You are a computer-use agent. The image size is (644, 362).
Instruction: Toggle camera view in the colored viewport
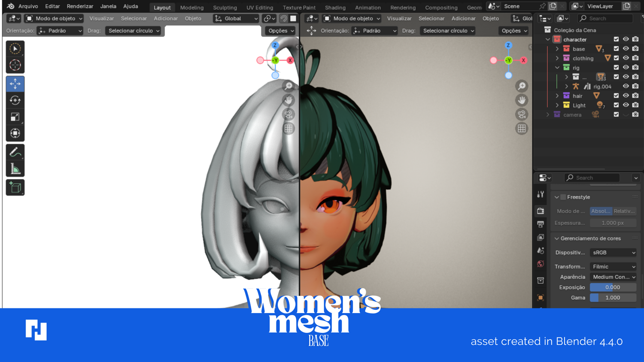pos(522,115)
